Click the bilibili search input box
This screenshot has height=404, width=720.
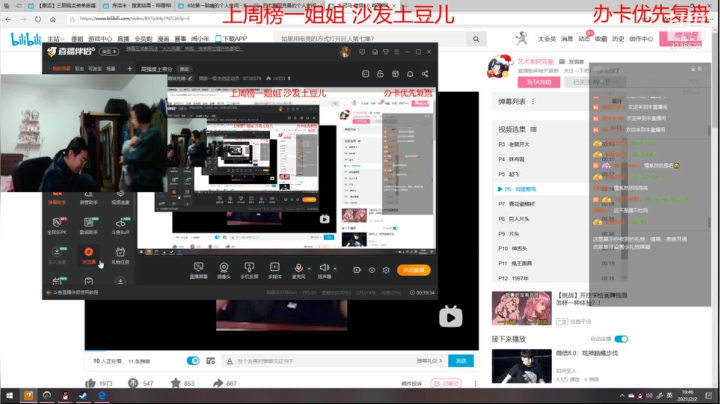371,39
